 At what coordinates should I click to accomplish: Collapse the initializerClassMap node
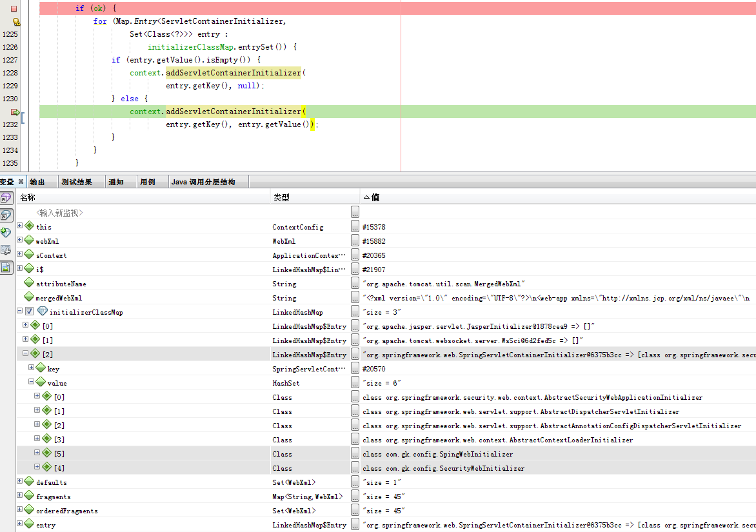20,311
